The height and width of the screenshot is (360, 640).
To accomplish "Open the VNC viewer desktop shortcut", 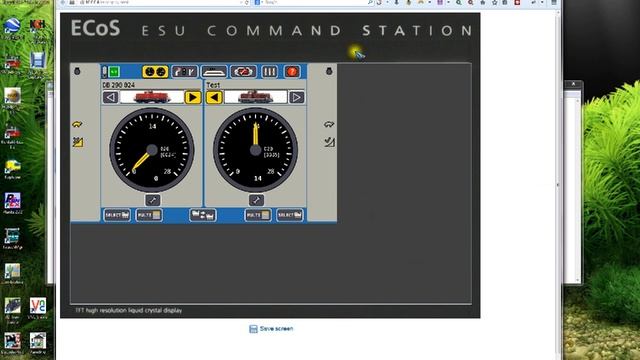I will (x=38, y=305).
